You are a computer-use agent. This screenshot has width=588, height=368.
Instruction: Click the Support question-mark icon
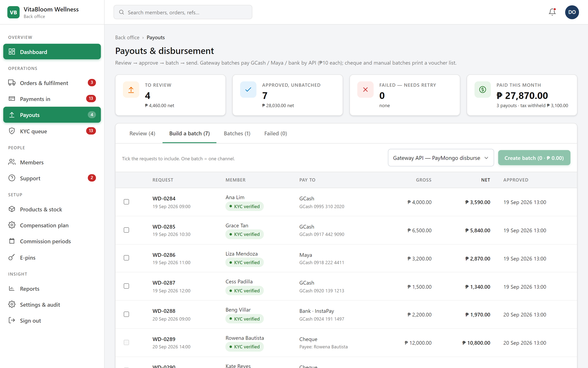[x=12, y=178]
